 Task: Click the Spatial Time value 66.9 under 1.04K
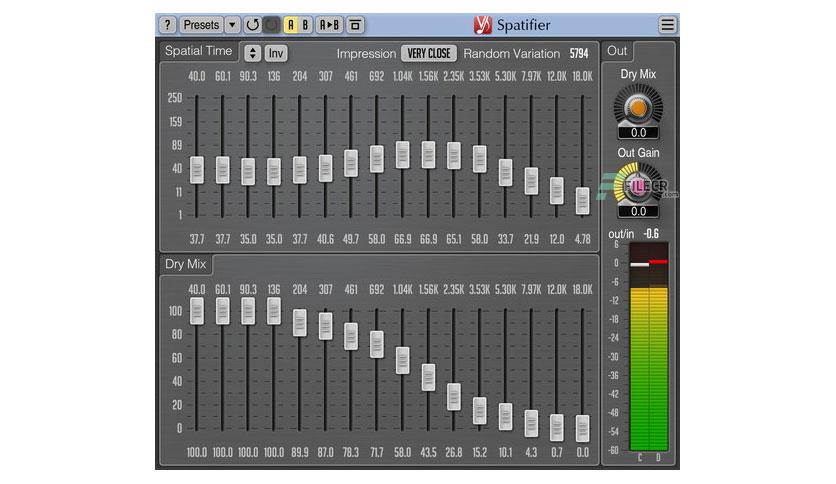tap(403, 239)
